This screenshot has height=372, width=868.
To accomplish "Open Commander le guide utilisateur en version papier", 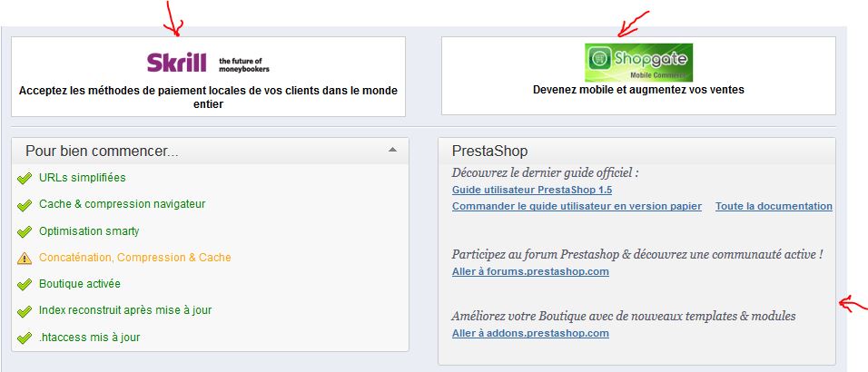I will tap(577, 206).
